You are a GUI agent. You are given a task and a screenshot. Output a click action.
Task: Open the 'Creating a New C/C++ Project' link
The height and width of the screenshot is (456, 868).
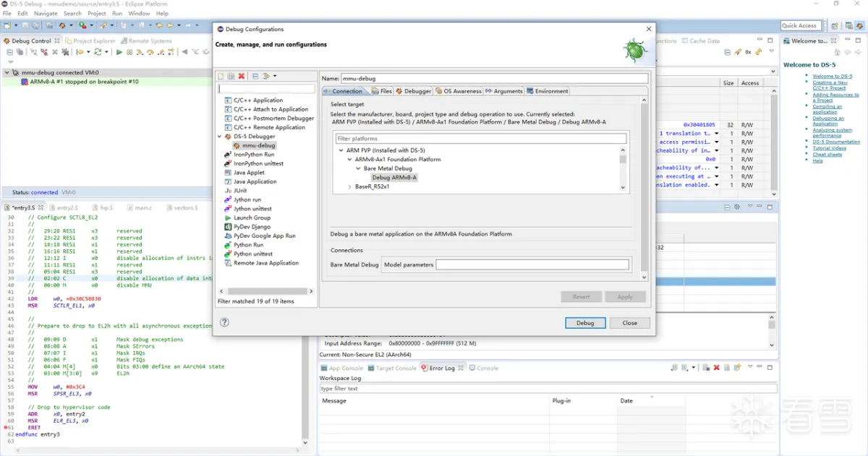(x=829, y=85)
